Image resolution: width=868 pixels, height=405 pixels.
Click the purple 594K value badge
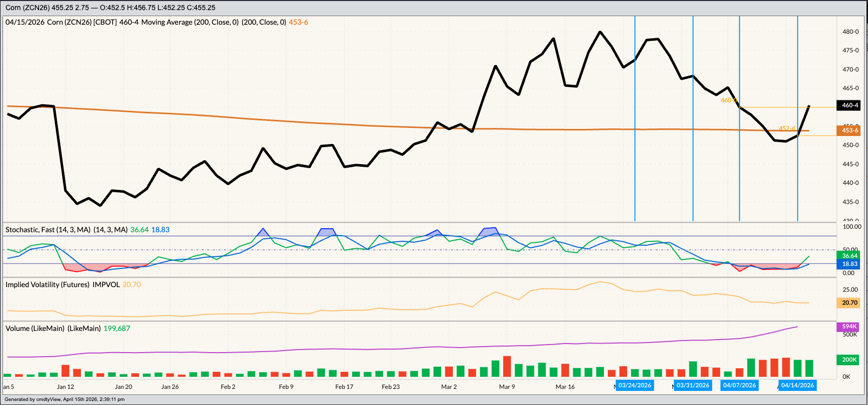(x=849, y=326)
